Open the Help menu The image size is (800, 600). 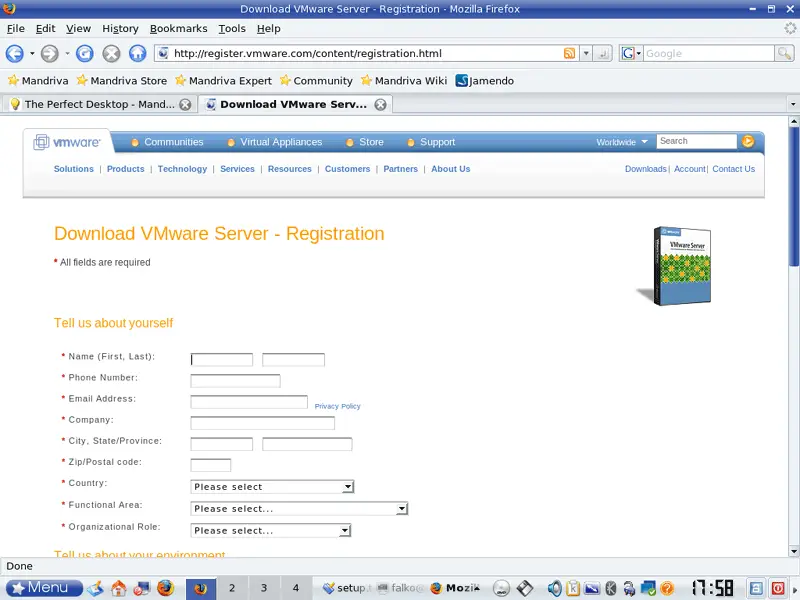click(268, 29)
